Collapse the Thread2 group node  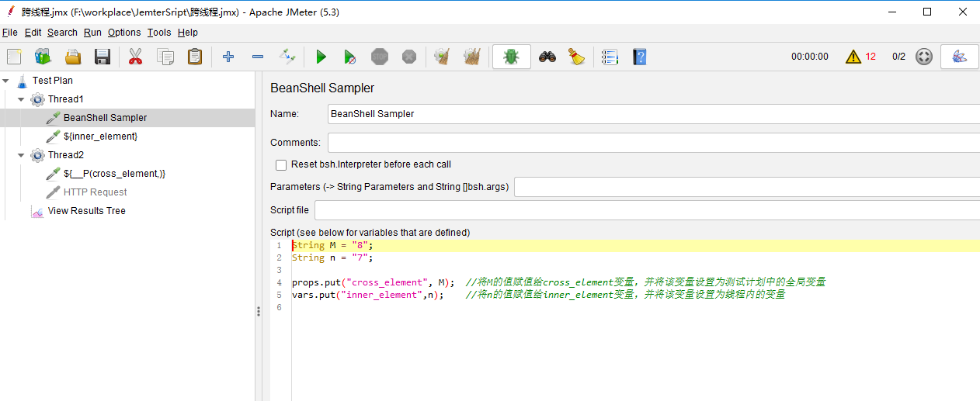click(21, 154)
